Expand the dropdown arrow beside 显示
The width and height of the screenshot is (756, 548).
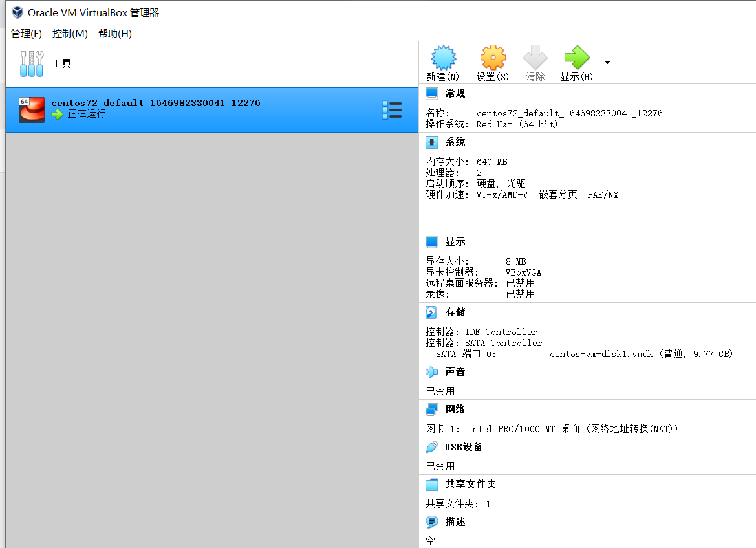tap(607, 61)
